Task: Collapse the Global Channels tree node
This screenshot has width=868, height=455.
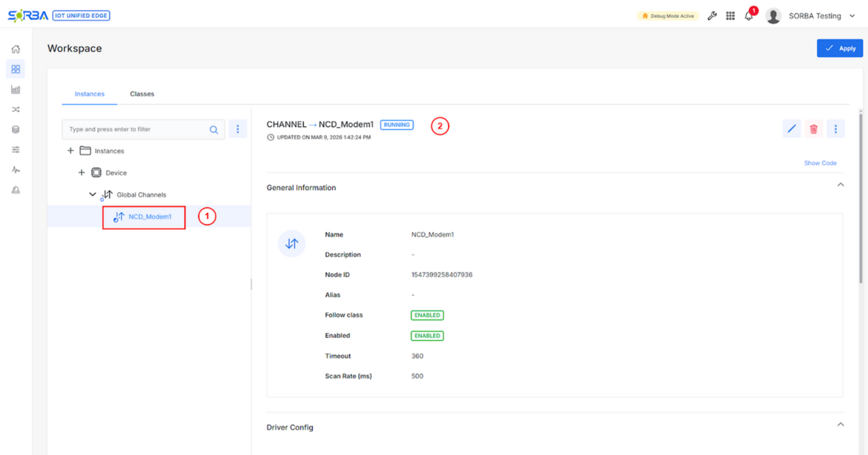Action: tap(92, 195)
